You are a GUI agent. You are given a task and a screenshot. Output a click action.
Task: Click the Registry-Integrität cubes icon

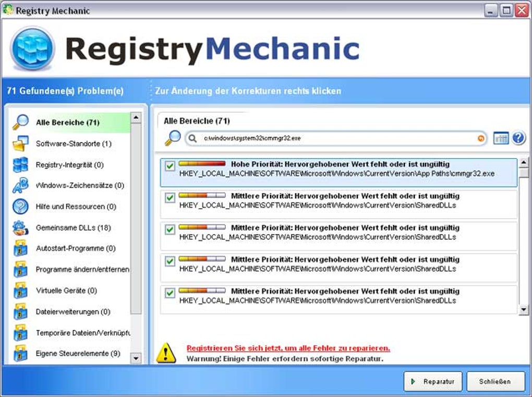[21, 165]
